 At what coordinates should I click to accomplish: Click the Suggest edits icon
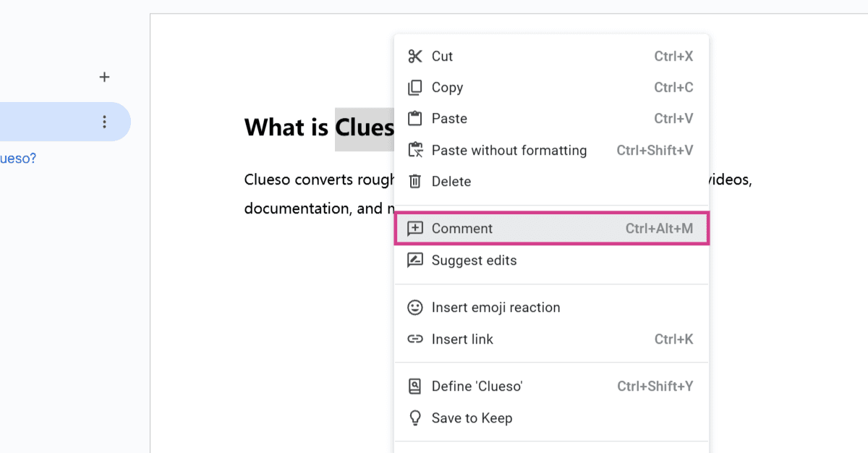pos(414,261)
